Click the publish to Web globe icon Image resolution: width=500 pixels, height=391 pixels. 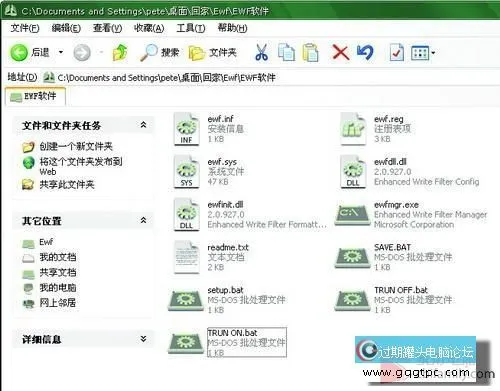[x=29, y=162]
